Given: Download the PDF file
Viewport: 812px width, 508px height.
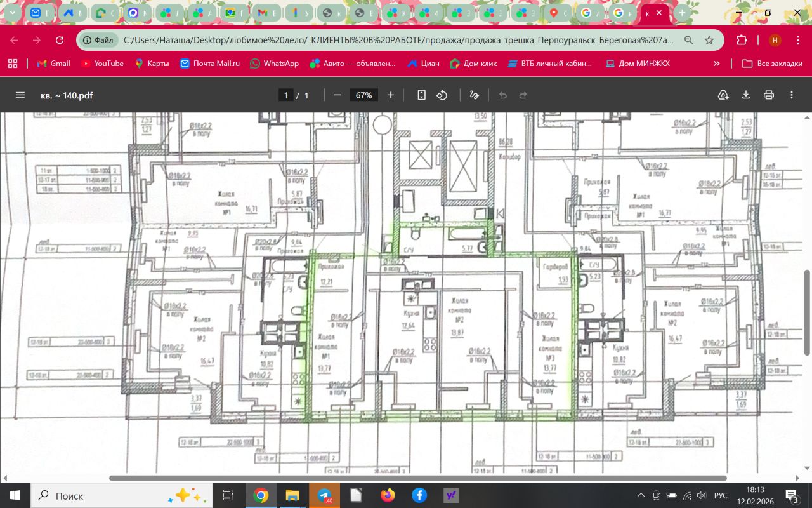Looking at the screenshot, I should tap(746, 95).
